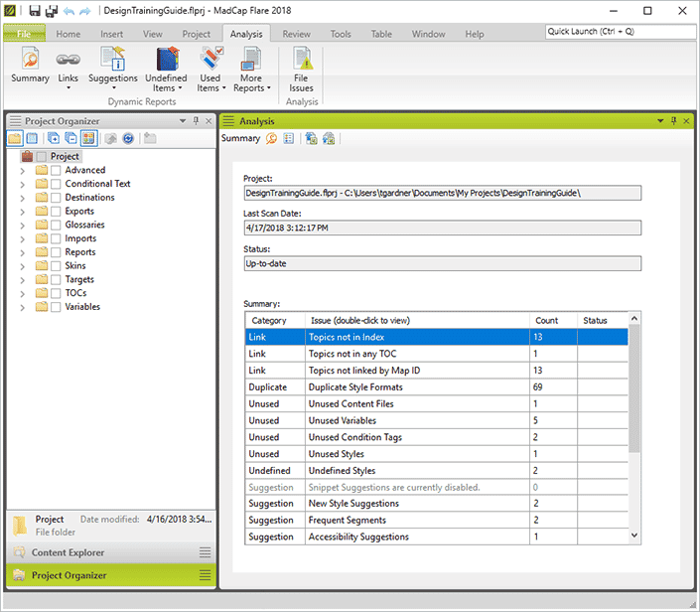Check the Glossaries folder checkbox
Screen dimensions: 700x612
56,225
